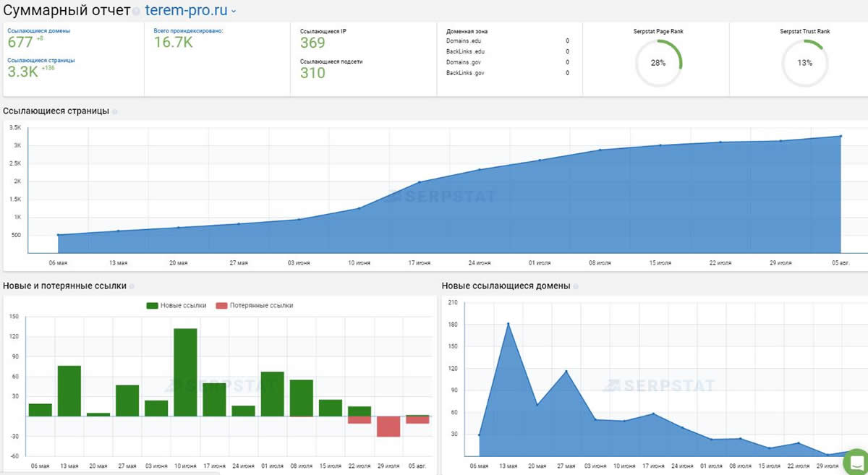868x475 pixels.
Task: Click the green Новые ссылки color swatch
Action: (153, 305)
